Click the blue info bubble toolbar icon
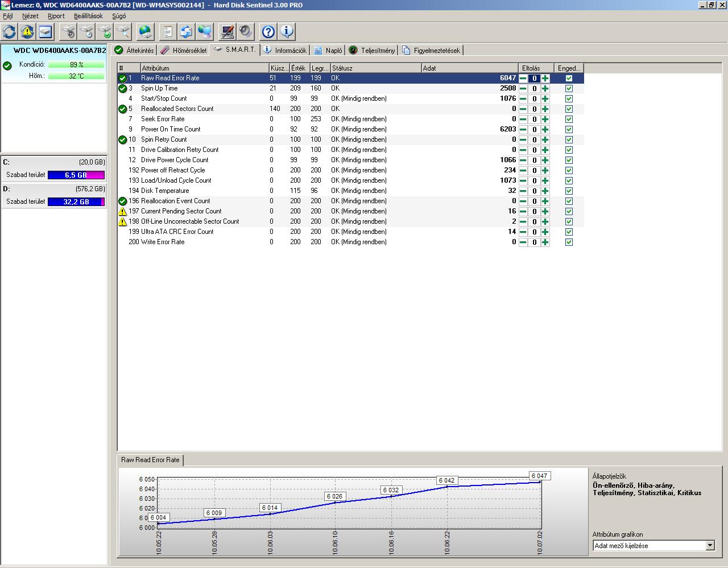 pyautogui.click(x=287, y=31)
